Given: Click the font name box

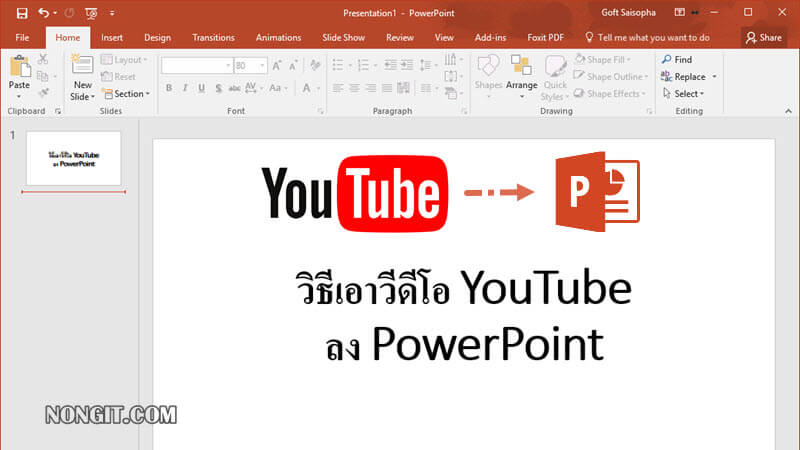Looking at the screenshot, I should point(196,65).
